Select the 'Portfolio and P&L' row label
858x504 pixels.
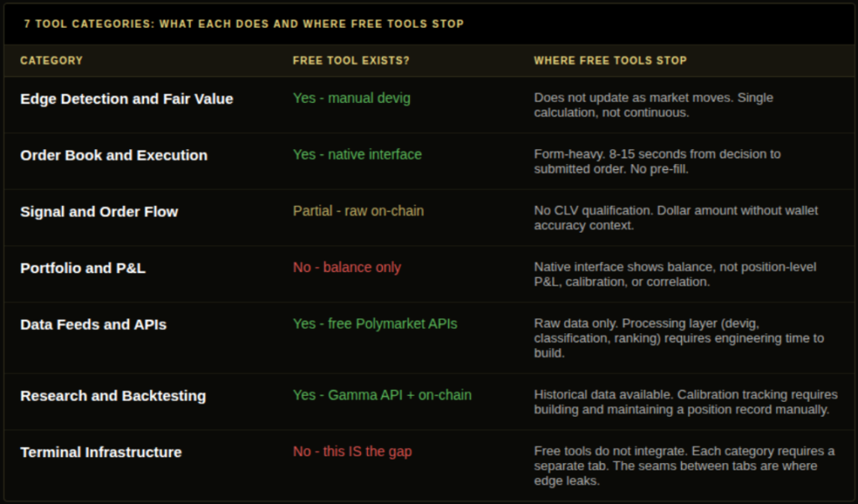83,268
